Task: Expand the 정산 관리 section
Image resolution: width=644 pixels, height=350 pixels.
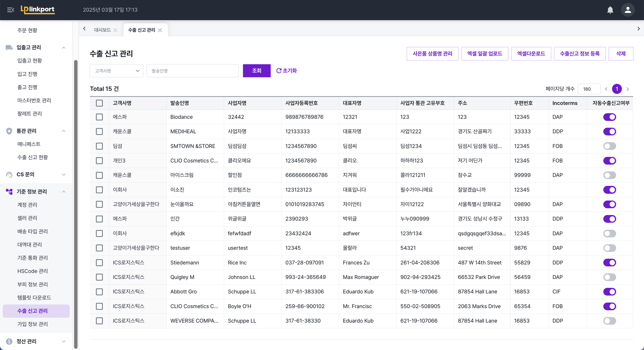Action: pos(64,342)
